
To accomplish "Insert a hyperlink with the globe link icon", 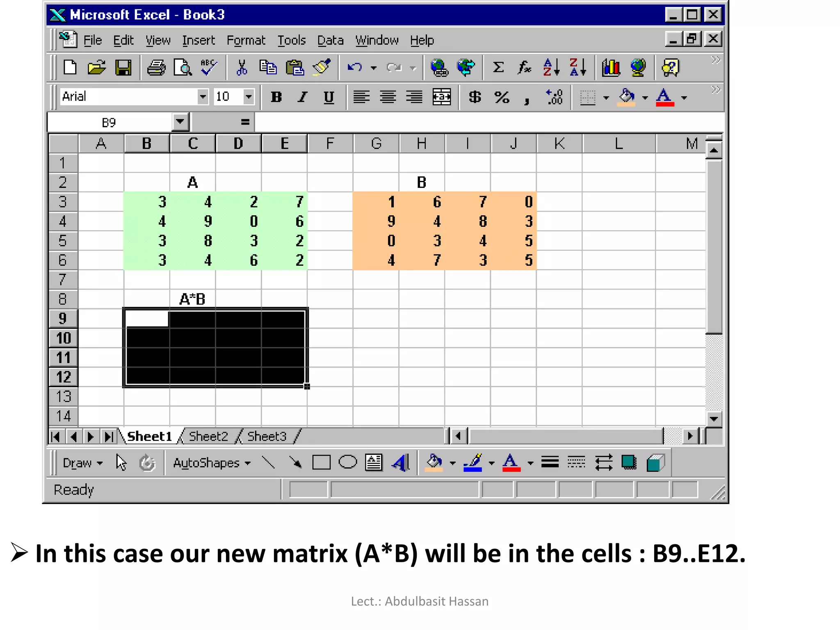I will click(439, 67).
